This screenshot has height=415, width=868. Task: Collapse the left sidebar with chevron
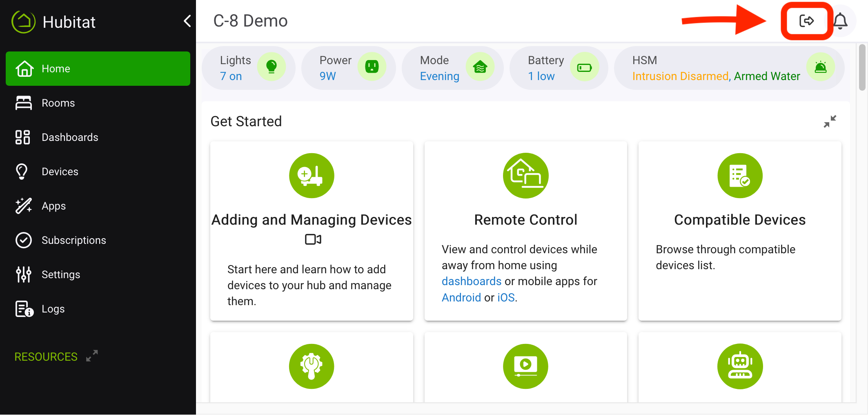point(187,21)
